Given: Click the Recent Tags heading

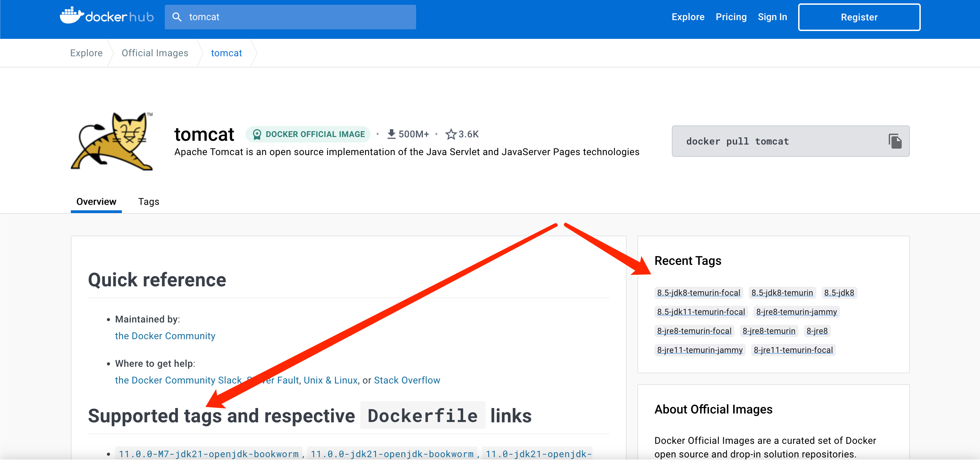Looking at the screenshot, I should click(688, 260).
